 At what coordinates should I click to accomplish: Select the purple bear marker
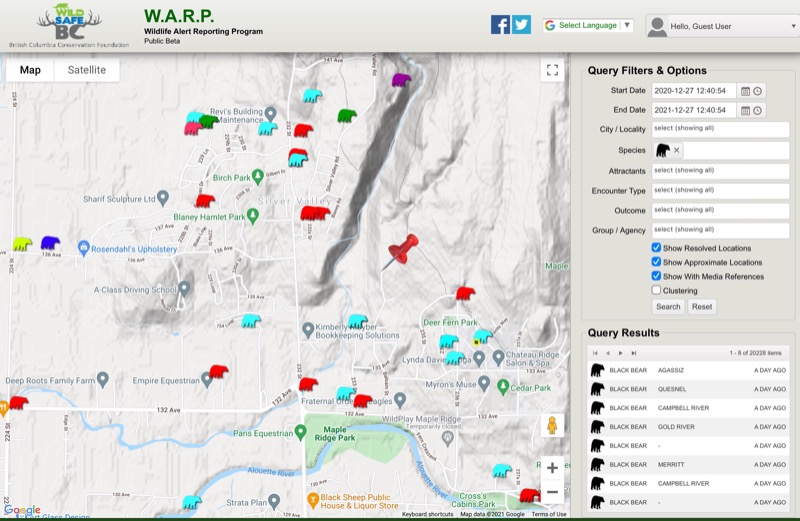pyautogui.click(x=401, y=79)
